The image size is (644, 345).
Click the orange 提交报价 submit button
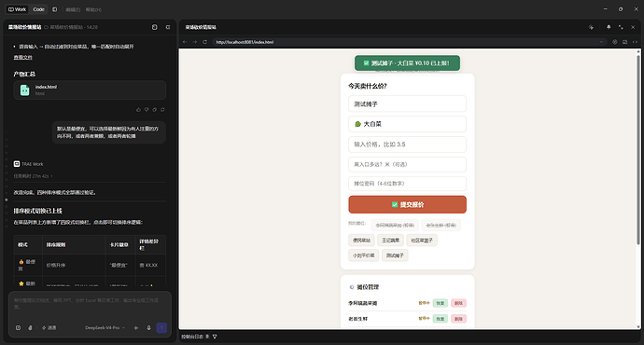[x=407, y=204]
